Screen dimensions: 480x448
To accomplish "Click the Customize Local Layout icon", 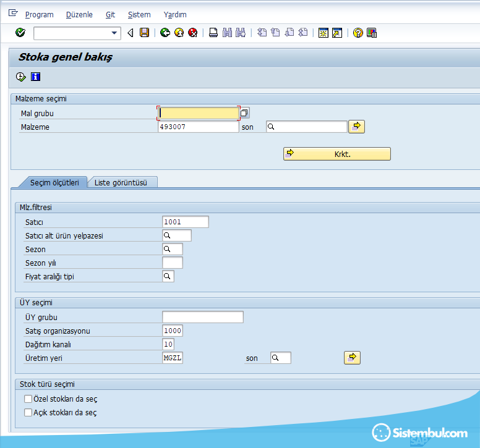I will [372, 33].
